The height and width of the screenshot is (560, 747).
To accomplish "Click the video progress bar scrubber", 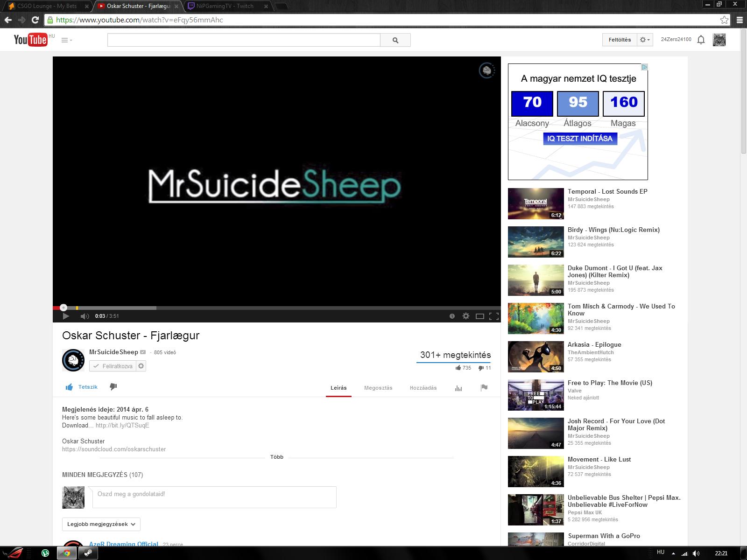I will point(63,308).
